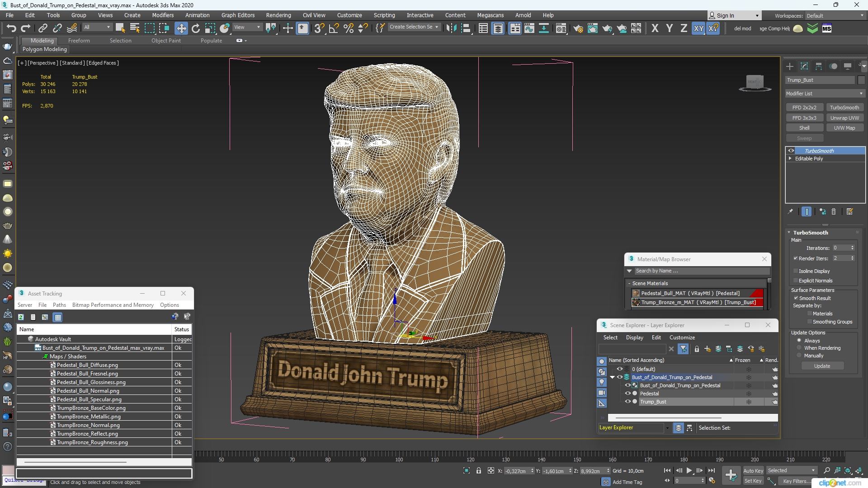Enable Smoothing Groups checkbox
The image size is (868, 488).
point(810,322)
